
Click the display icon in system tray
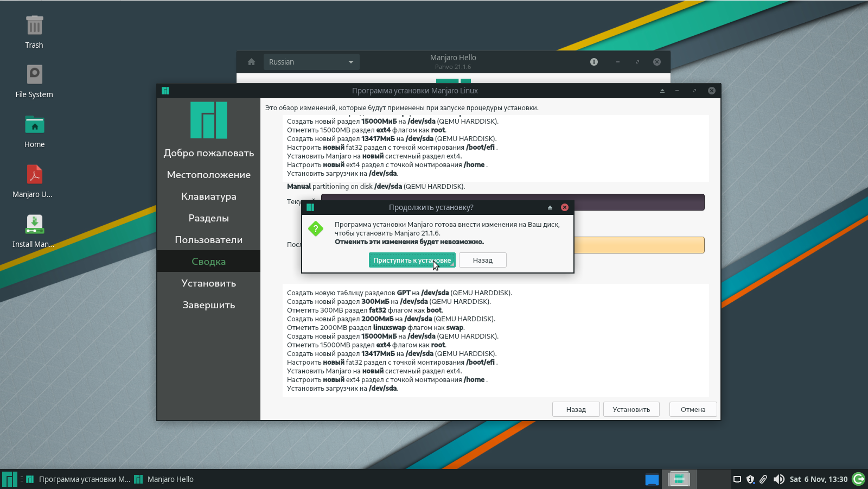[x=737, y=479]
